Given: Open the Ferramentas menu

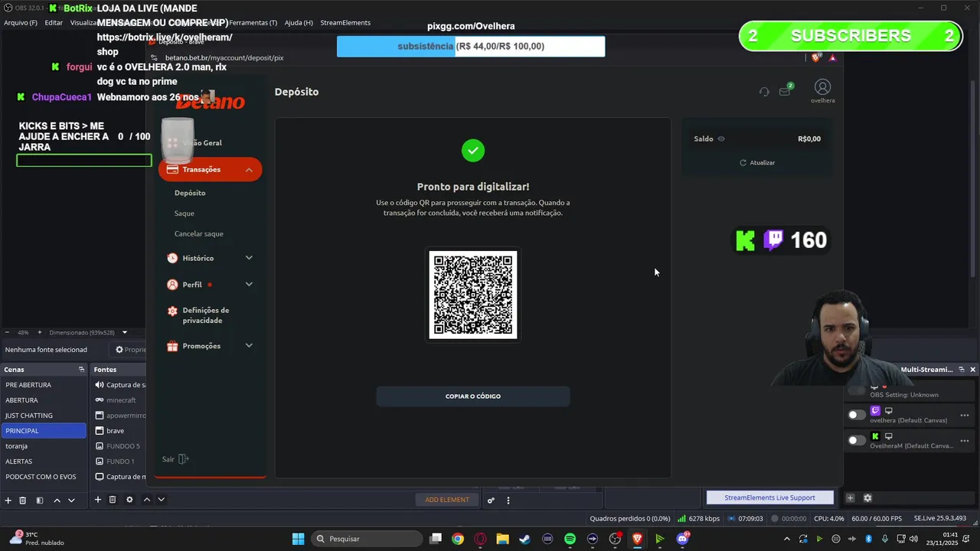Looking at the screenshot, I should pyautogui.click(x=253, y=23).
